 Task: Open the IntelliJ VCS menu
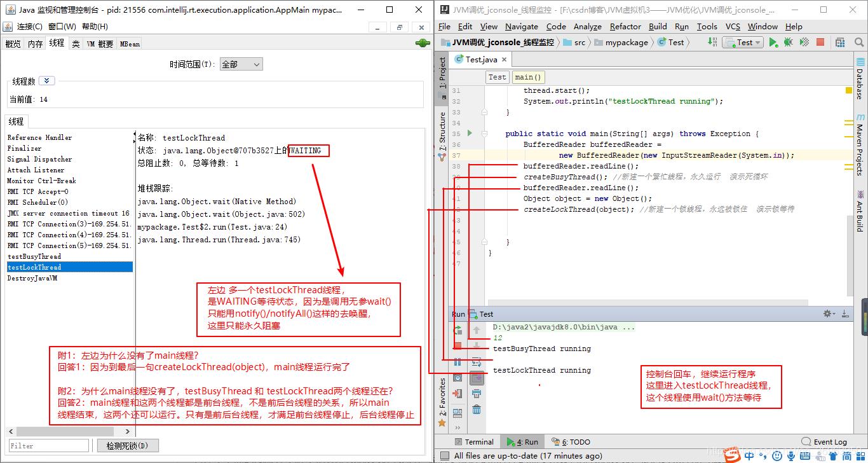tap(733, 26)
